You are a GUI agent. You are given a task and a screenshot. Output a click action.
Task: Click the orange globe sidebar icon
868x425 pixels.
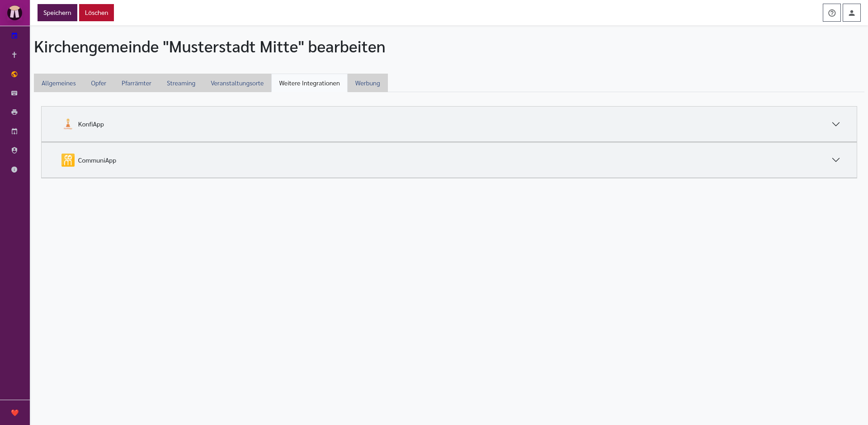coord(14,74)
